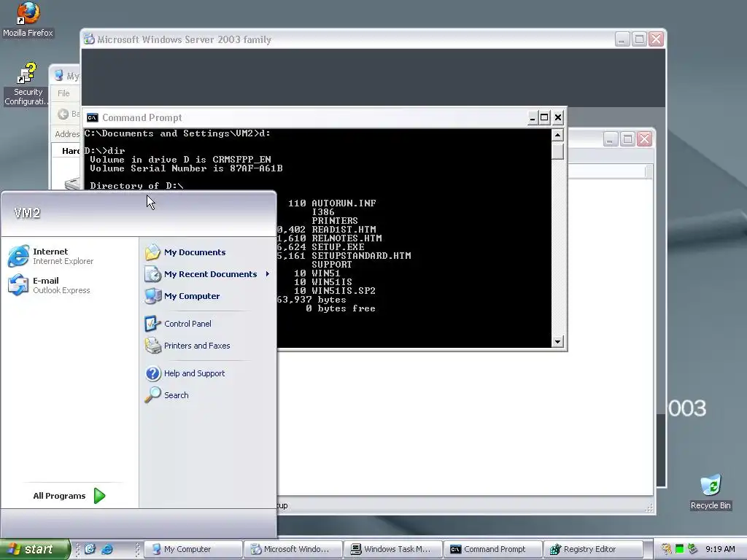Click Windows Server 2003 family title icon
This screenshot has height=560, width=747.
89,39
